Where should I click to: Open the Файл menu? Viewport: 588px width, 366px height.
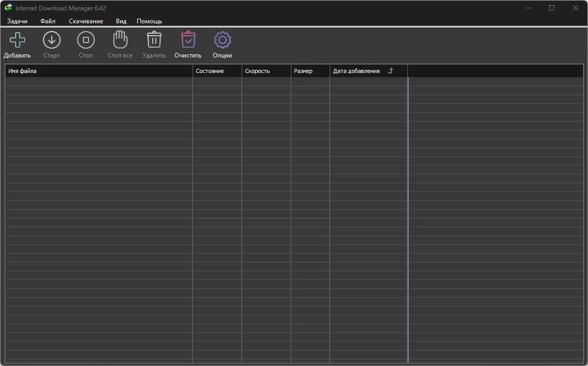click(x=48, y=21)
